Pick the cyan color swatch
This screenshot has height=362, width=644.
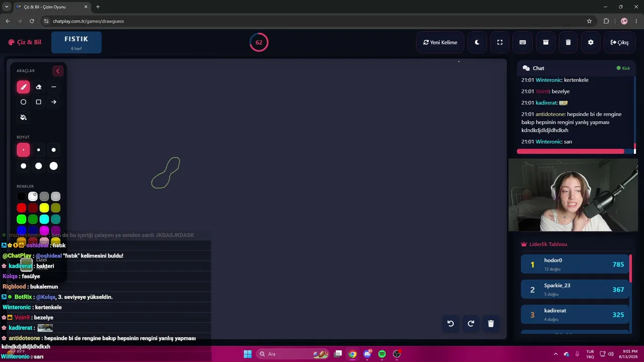[44, 219]
